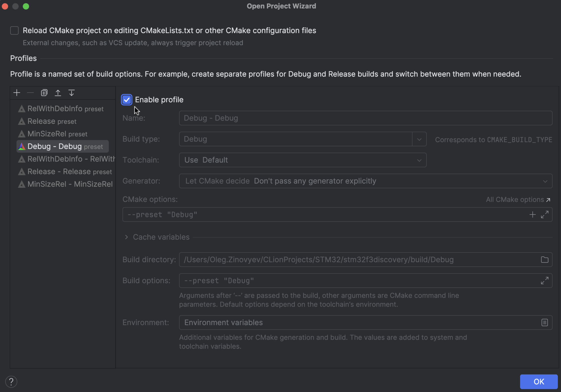Image resolution: width=561 pixels, height=392 pixels.
Task: Expand the Build options editor
Action: 545,280
